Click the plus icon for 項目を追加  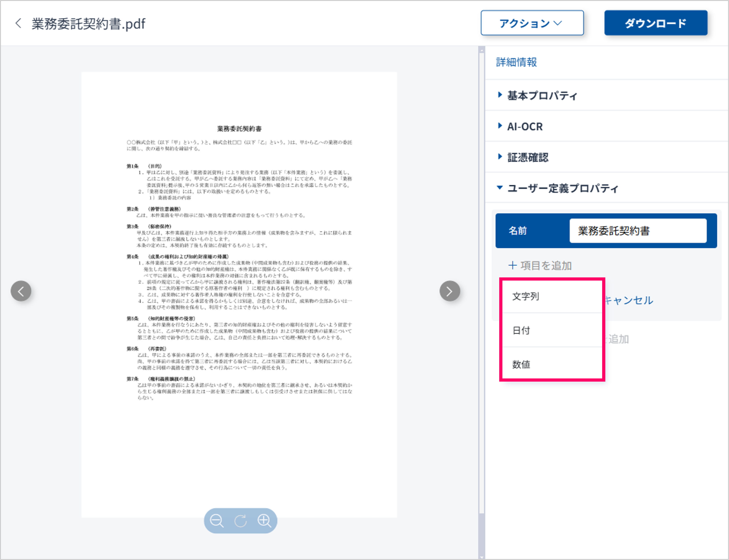(x=512, y=265)
